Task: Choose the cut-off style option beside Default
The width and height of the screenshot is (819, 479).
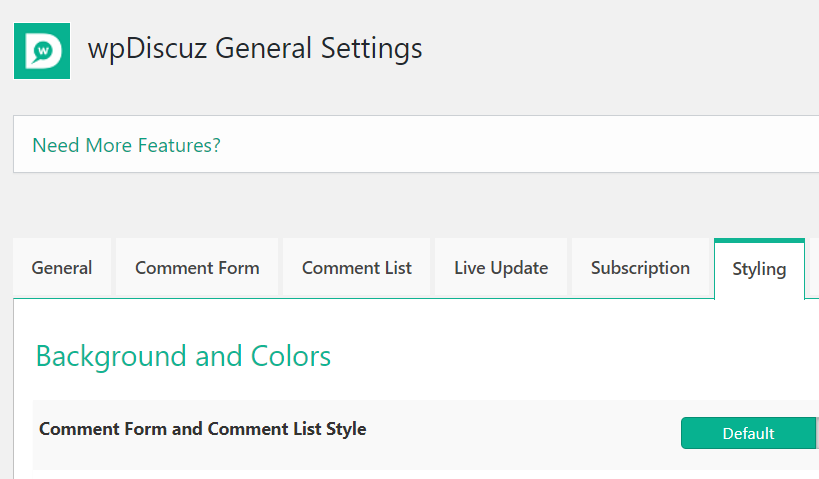Action: 817,433
